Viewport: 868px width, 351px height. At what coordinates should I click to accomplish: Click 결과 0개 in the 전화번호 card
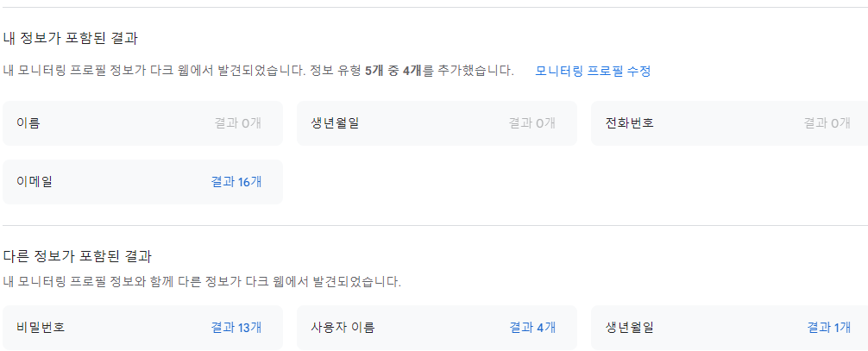coord(827,123)
